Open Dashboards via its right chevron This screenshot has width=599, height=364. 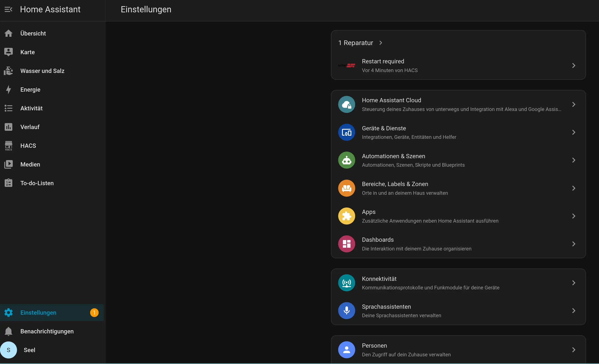click(x=574, y=244)
